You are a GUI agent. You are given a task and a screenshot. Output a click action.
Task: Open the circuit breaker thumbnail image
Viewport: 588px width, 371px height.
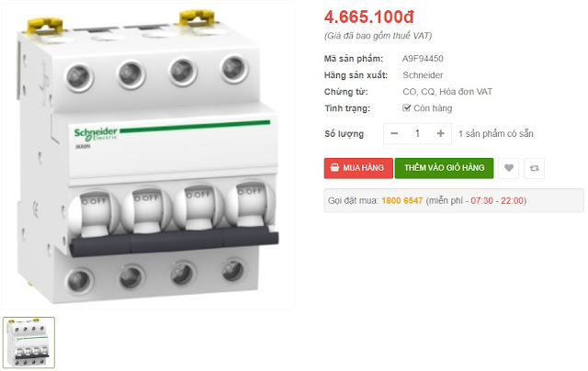(x=28, y=343)
